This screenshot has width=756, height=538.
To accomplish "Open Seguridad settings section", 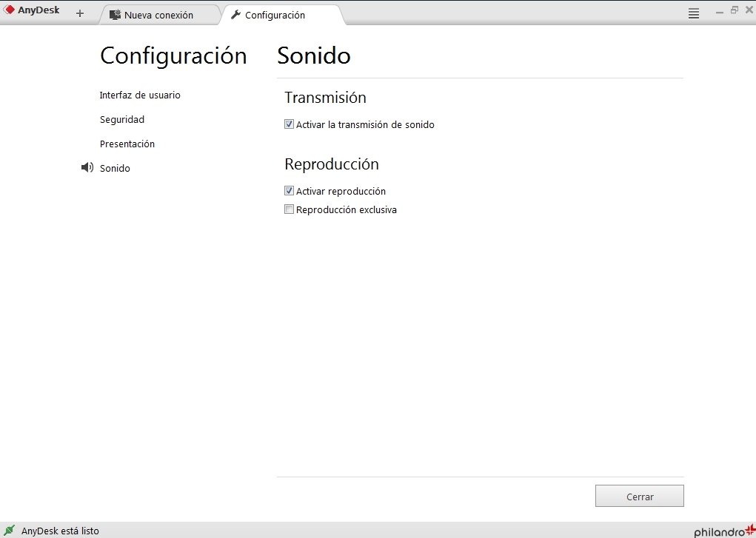I will [122, 120].
